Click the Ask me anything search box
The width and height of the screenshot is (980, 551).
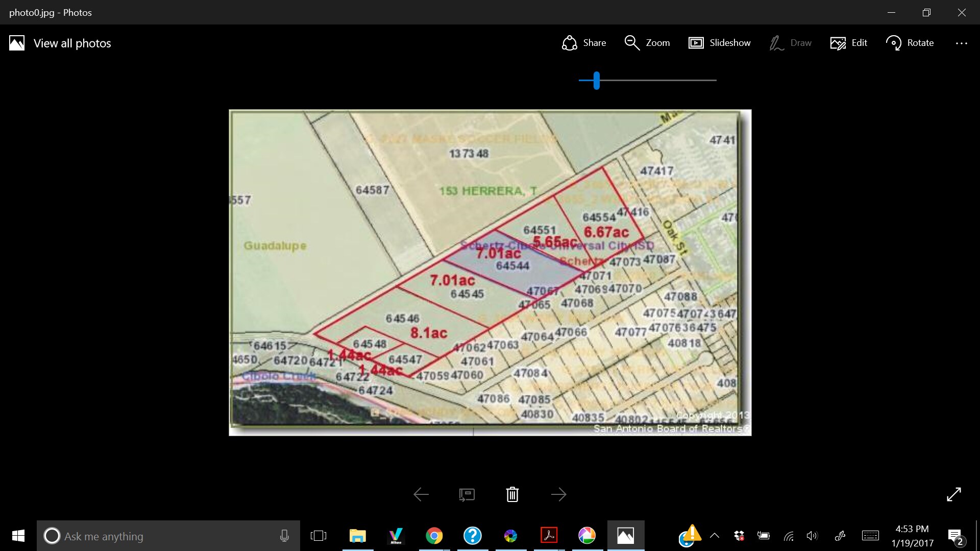[168, 536]
